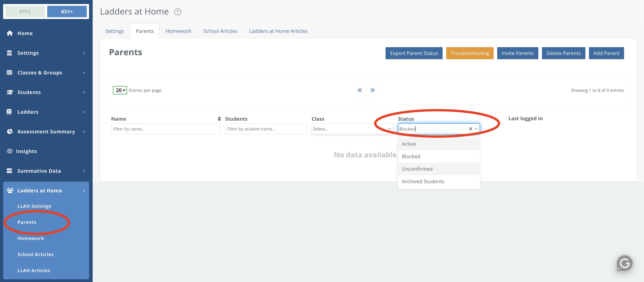The width and height of the screenshot is (644, 282).
Task: Switch to the KS1+ key stage toggle
Action: (67, 11)
